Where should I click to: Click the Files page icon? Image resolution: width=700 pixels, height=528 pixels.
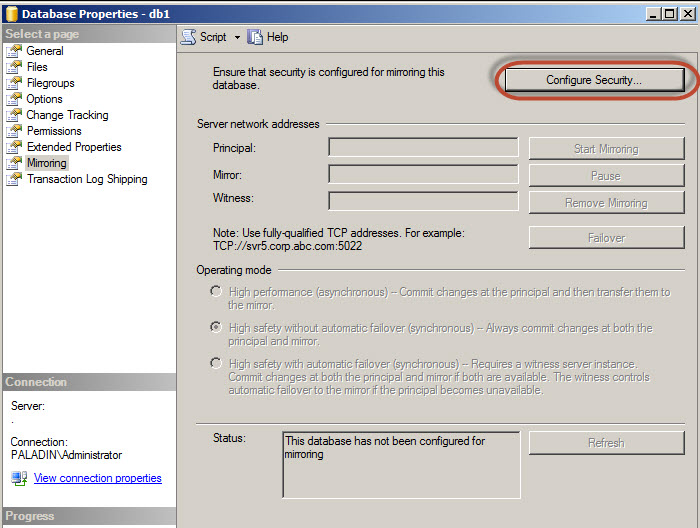(14, 67)
